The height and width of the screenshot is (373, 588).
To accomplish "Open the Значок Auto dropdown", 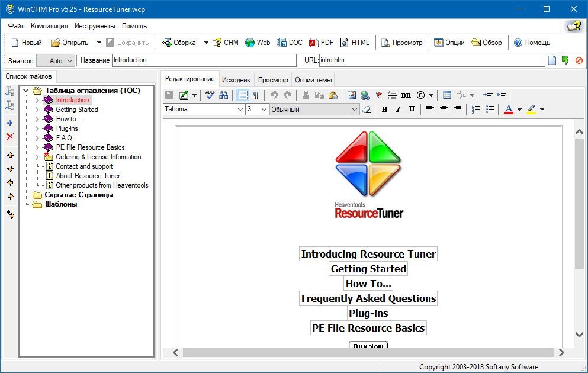I will click(56, 61).
